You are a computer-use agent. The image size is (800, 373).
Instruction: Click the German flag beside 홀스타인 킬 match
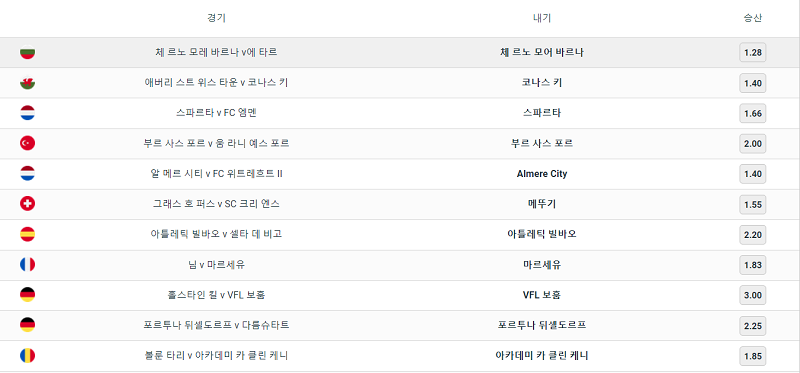[27, 295]
